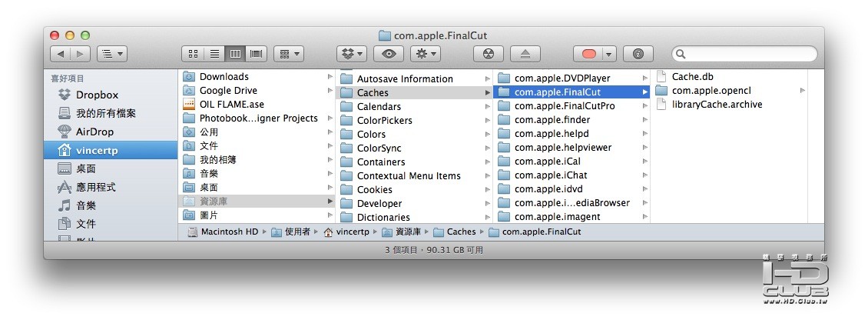Click com.apple.FinalCut in the path bar
Screen dimensions: 868x320
[535, 232]
